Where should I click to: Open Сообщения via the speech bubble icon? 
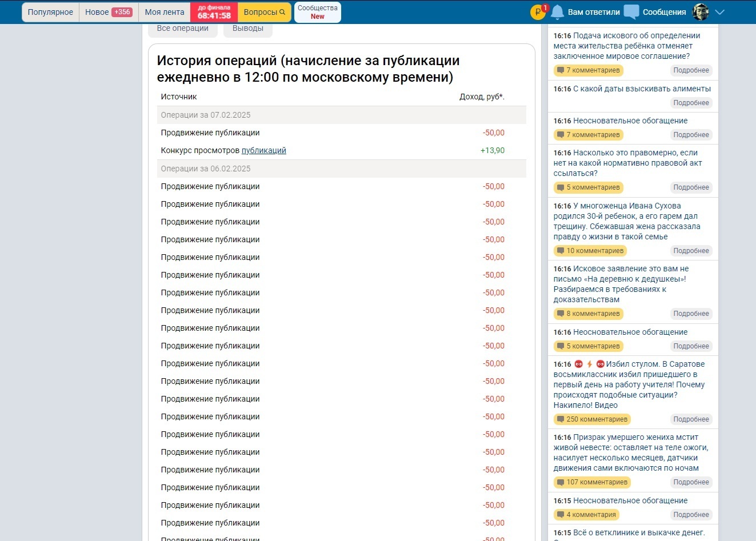coord(630,12)
